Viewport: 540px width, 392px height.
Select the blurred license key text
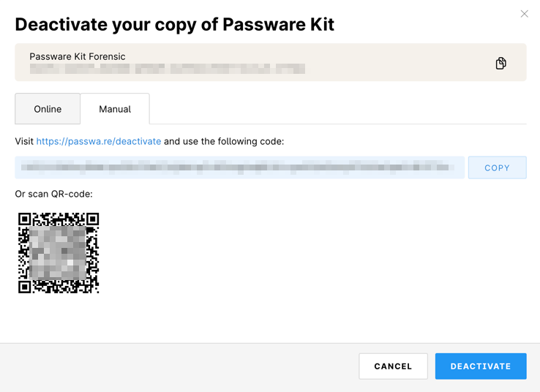pyautogui.click(x=168, y=69)
